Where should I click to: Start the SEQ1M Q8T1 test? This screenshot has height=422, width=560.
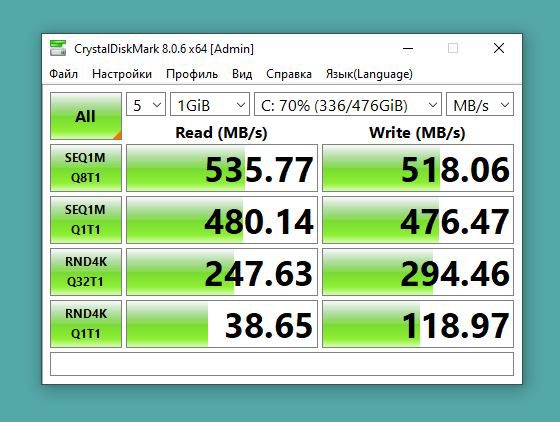tap(86, 168)
